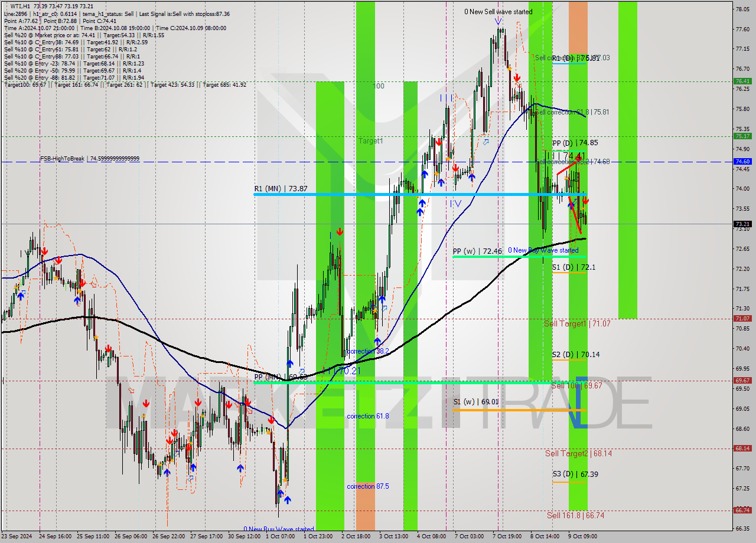Click the red 66.74 price axis tag
This screenshot has height=543, width=756.
coord(742,511)
